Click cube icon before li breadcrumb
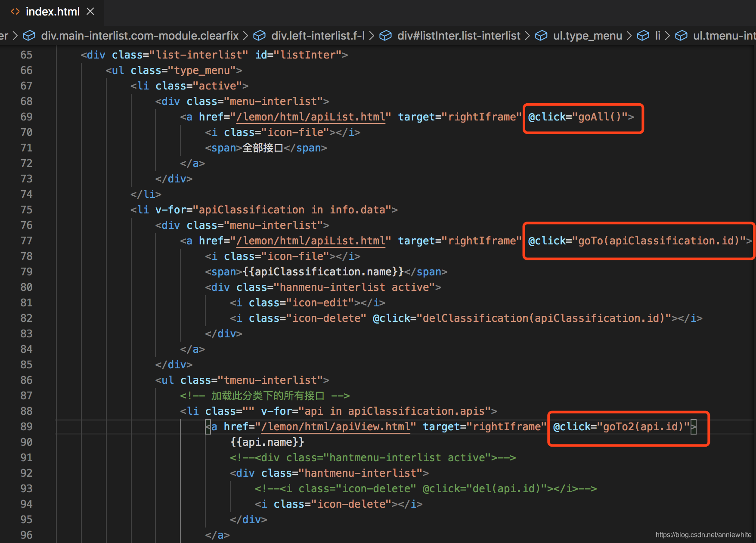 pyautogui.click(x=643, y=35)
